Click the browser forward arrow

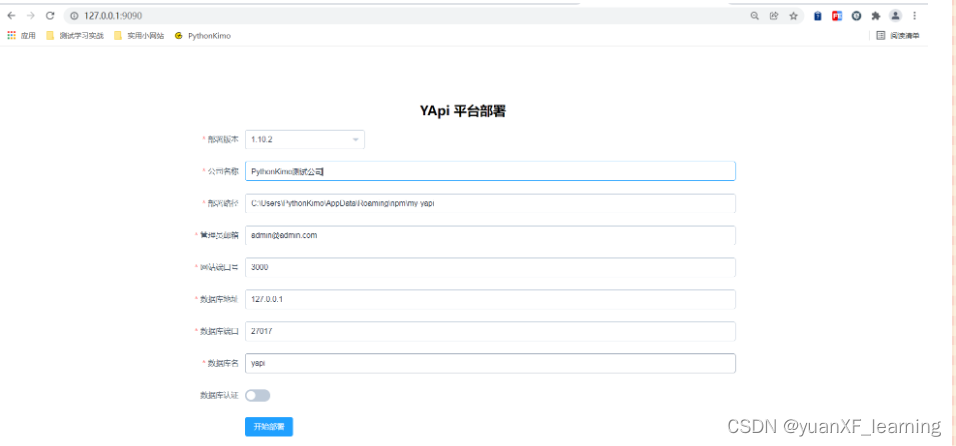tap(30, 16)
